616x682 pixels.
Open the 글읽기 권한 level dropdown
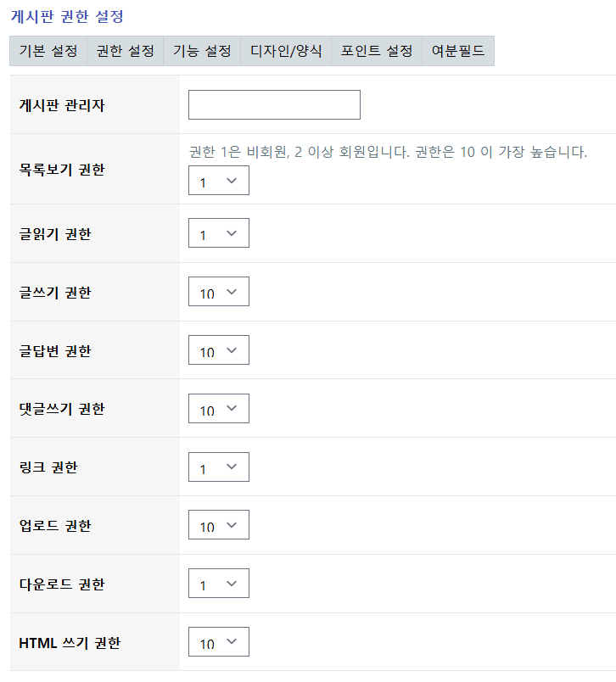click(x=219, y=233)
